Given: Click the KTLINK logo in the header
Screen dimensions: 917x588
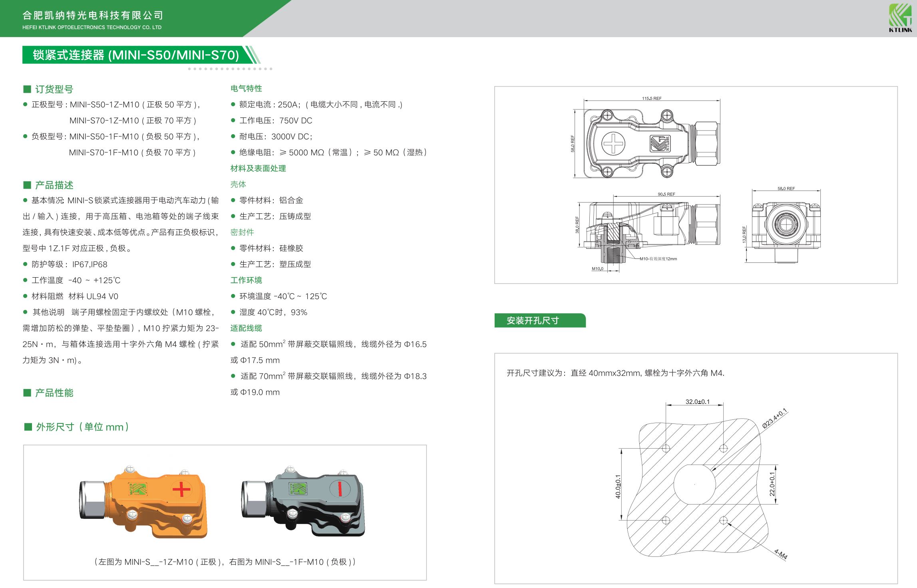Looking at the screenshot, I should [x=900, y=18].
